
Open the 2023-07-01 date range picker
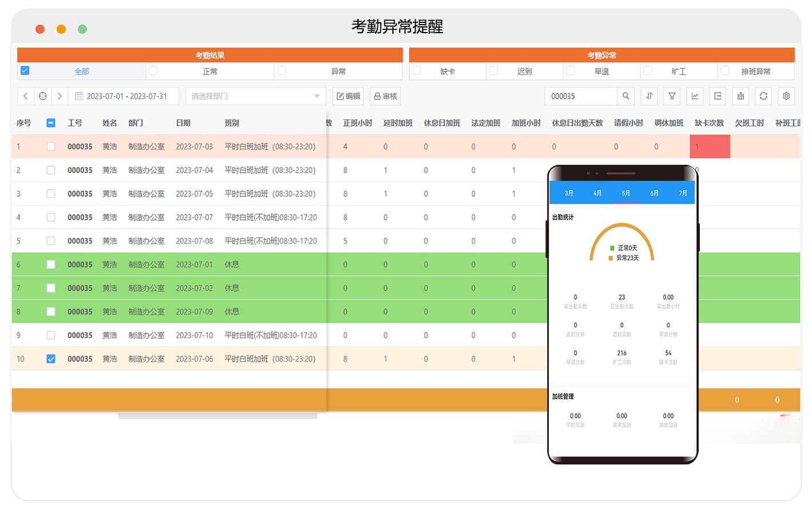click(124, 96)
